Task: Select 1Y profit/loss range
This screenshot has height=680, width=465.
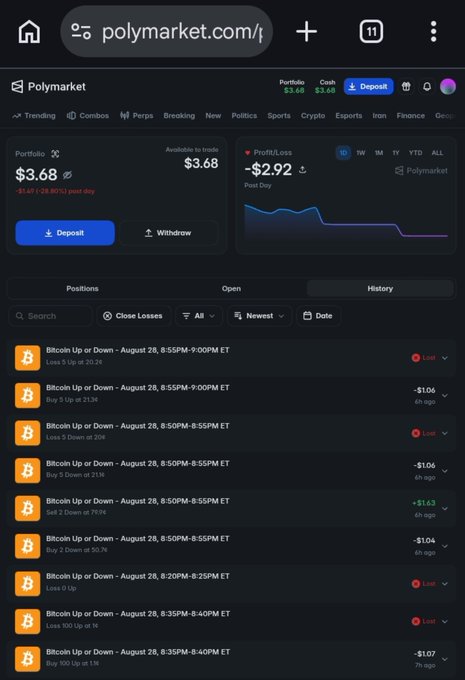Action: [396, 153]
